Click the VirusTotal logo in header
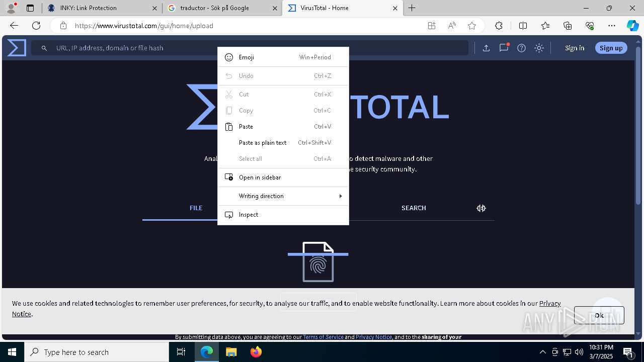The width and height of the screenshot is (644, 362). point(17,48)
